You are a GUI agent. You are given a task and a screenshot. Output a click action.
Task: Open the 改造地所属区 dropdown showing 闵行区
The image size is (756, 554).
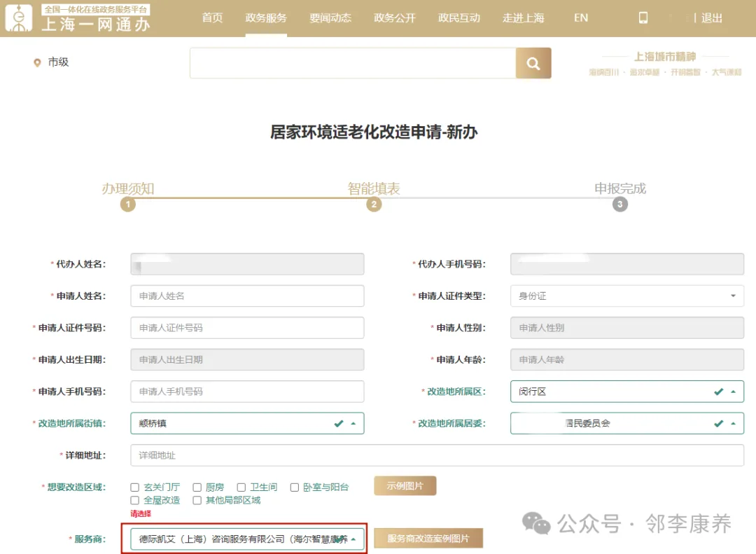pyautogui.click(x=626, y=392)
